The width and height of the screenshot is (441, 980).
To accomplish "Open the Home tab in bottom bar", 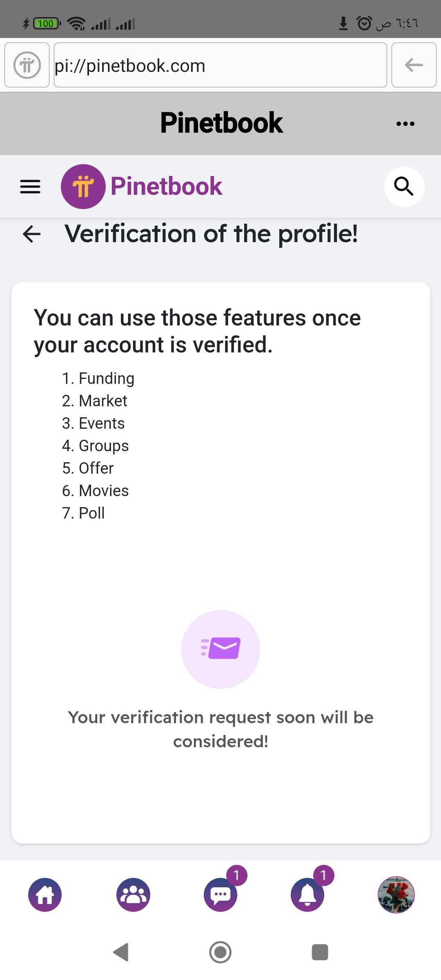I will click(45, 895).
